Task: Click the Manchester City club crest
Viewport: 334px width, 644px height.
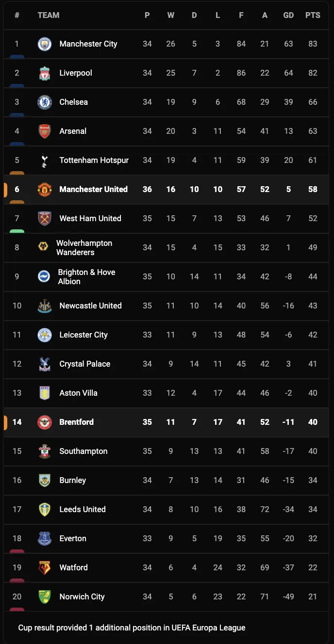Action: (x=45, y=44)
